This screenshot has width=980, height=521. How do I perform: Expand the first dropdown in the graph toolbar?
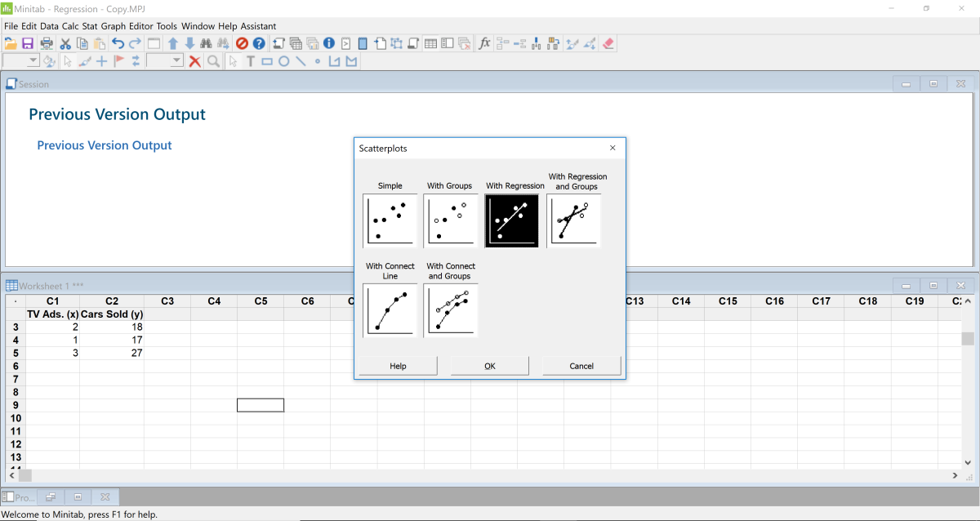(33, 61)
